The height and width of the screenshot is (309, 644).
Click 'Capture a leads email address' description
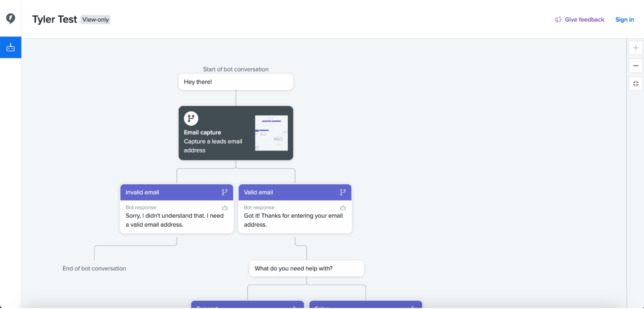(213, 146)
